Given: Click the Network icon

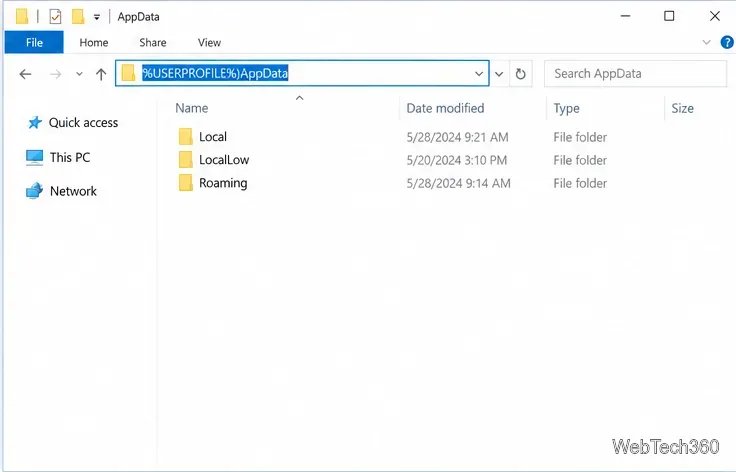Looking at the screenshot, I should [x=34, y=191].
